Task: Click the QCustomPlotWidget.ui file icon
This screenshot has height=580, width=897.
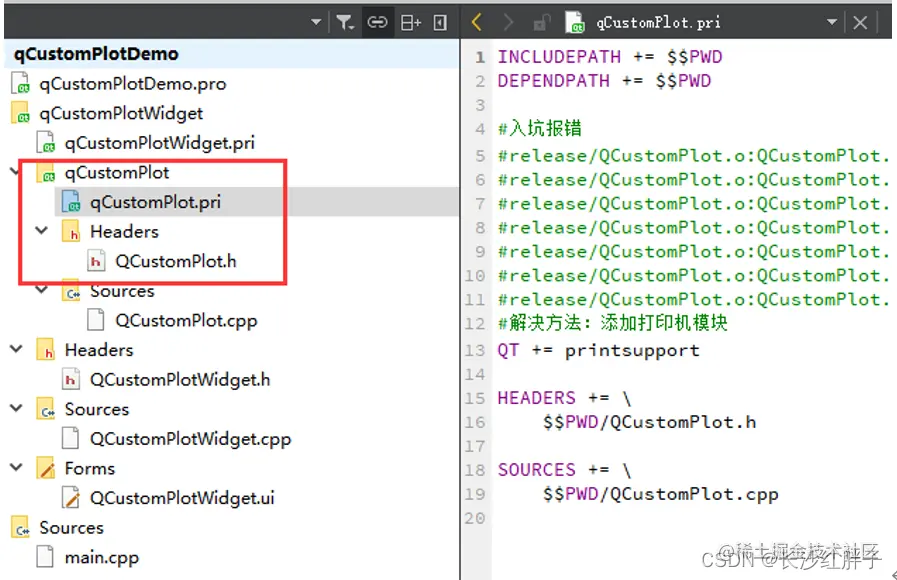Action: pos(70,498)
